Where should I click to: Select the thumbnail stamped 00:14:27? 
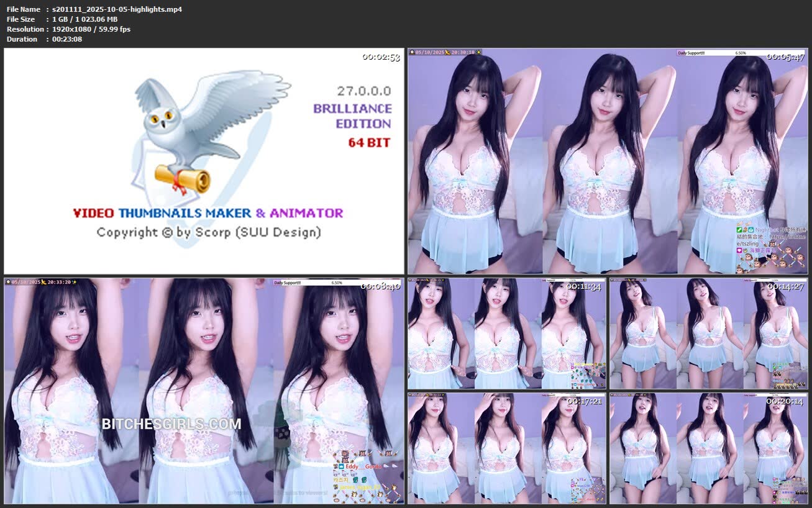click(708, 333)
